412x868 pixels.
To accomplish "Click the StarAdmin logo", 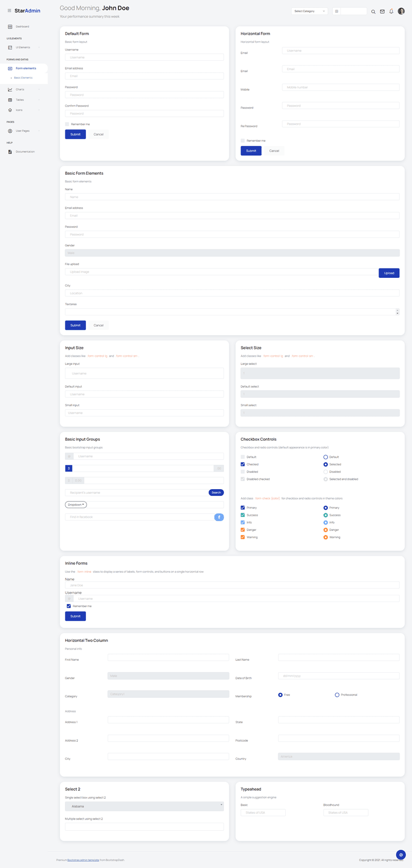I will tap(27, 11).
